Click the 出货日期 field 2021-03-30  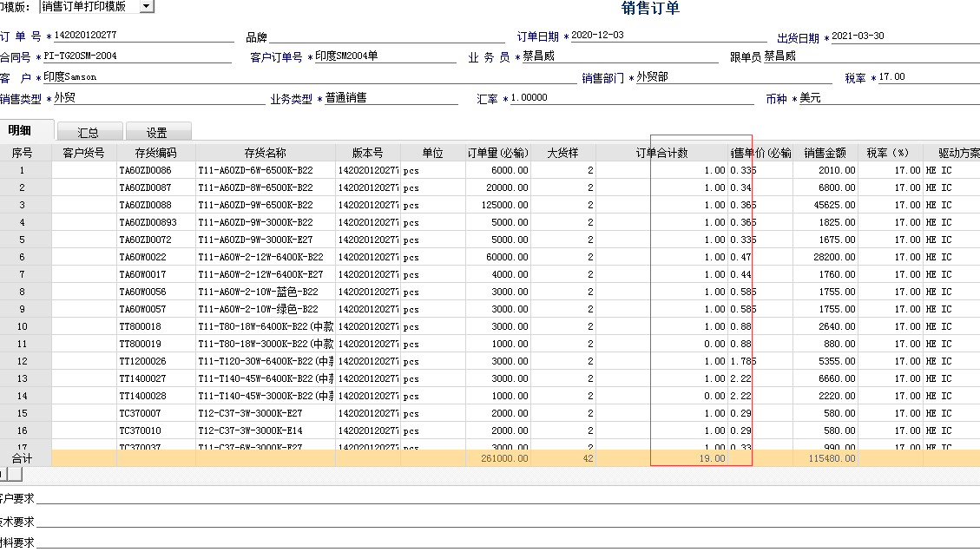pyautogui.click(x=905, y=36)
